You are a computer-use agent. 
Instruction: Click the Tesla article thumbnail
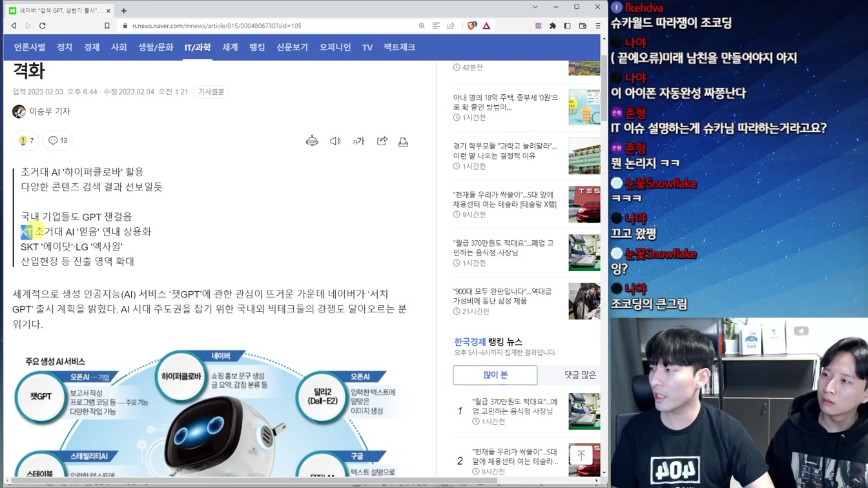584,204
